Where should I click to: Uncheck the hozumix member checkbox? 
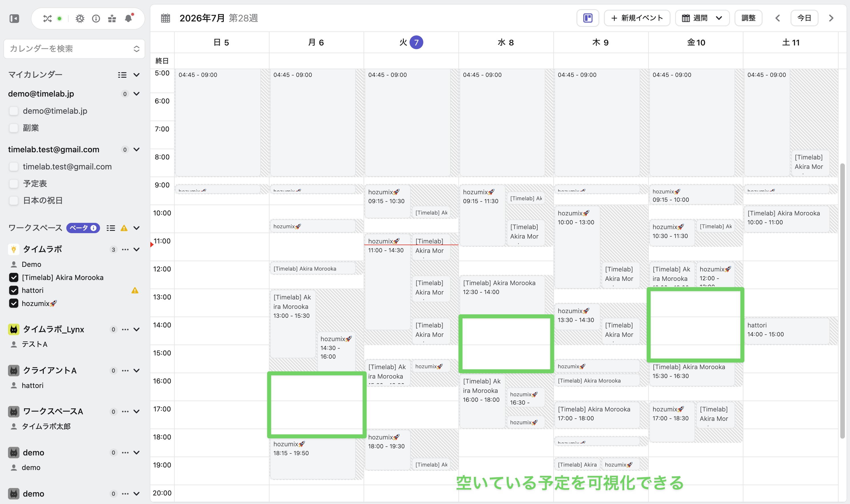tap(14, 303)
